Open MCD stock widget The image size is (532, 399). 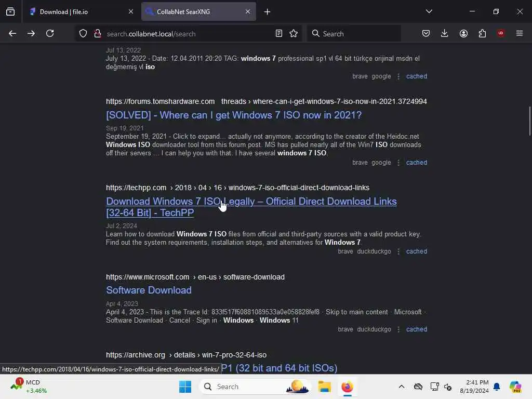[x=29, y=386]
